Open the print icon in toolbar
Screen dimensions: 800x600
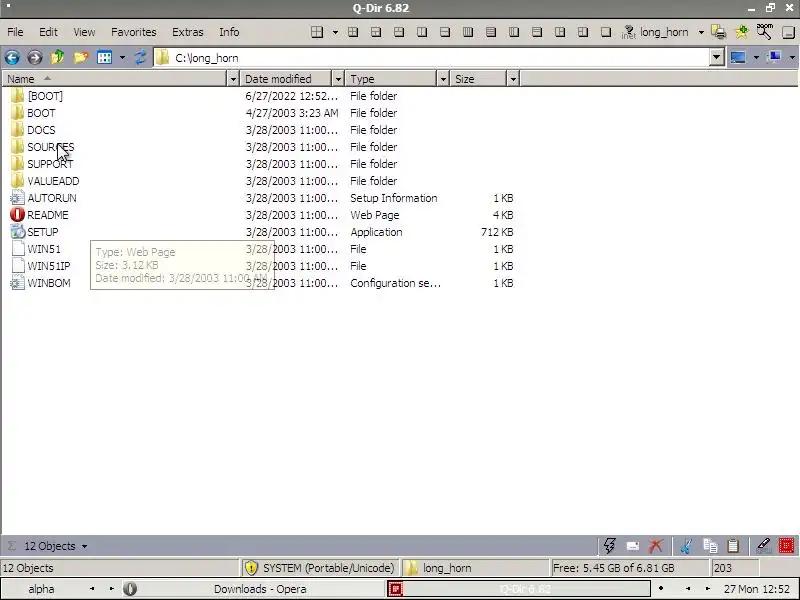pyautogui.click(x=719, y=32)
